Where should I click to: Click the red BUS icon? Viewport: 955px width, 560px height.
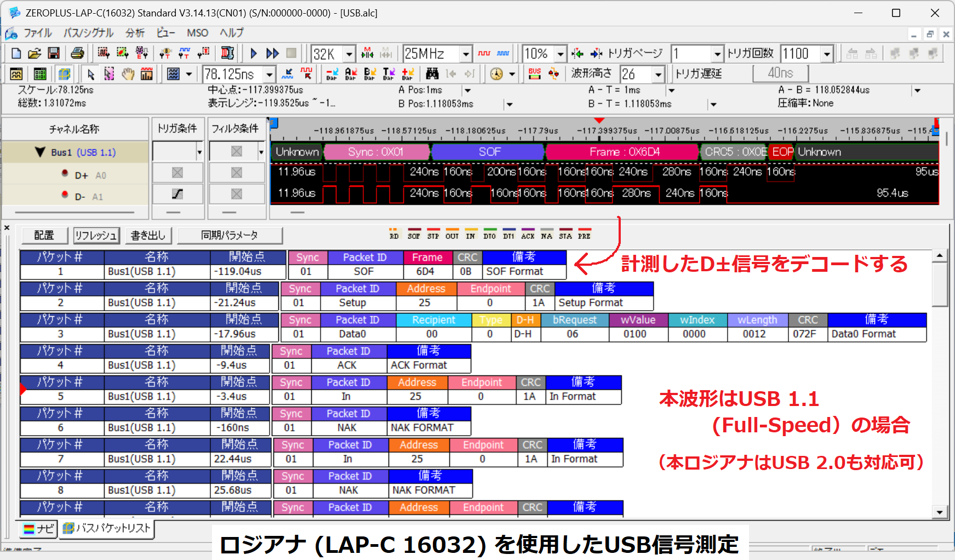pyautogui.click(x=535, y=73)
